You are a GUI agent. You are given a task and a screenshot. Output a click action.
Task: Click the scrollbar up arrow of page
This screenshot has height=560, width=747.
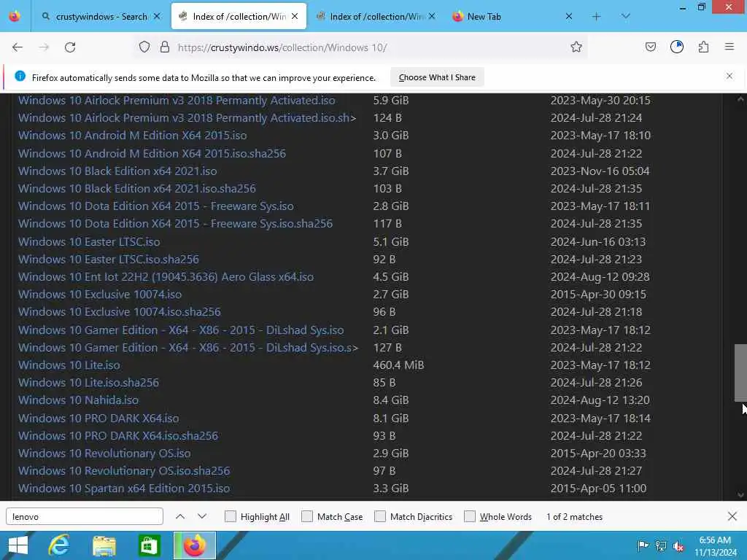tap(740, 98)
